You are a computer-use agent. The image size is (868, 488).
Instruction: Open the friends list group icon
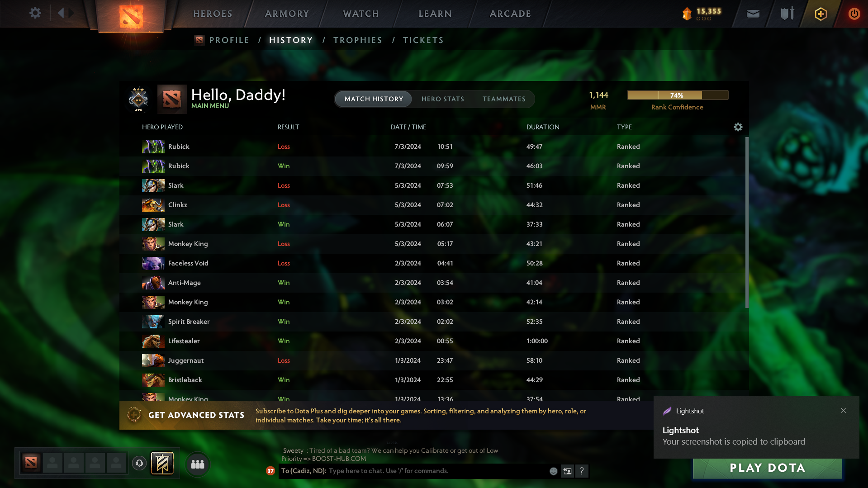coord(197,464)
